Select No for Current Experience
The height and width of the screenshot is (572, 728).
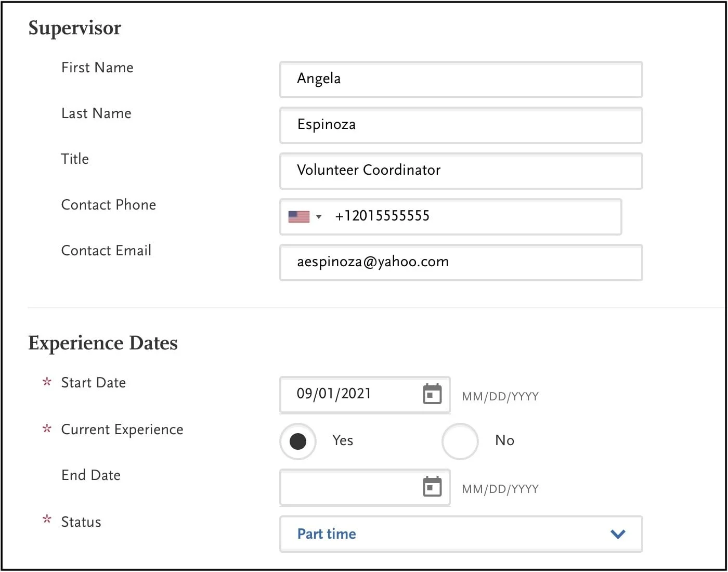point(460,441)
